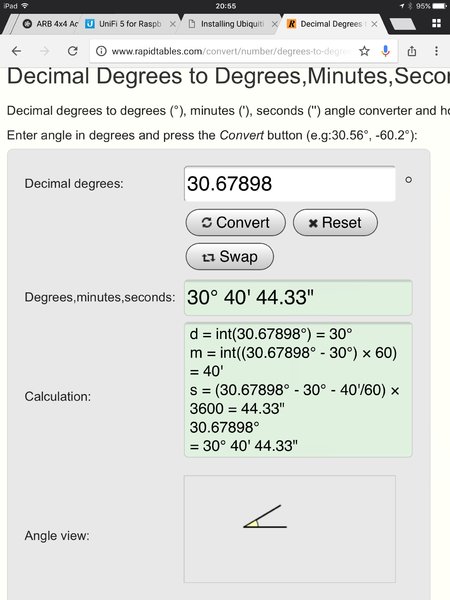Select the Degrees,minutes,seconds result field
Image resolution: width=450 pixels, height=600 pixels.
[298, 298]
